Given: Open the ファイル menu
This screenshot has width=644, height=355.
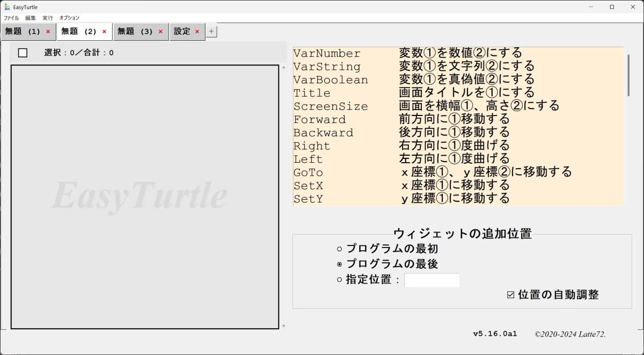Looking at the screenshot, I should pos(11,18).
